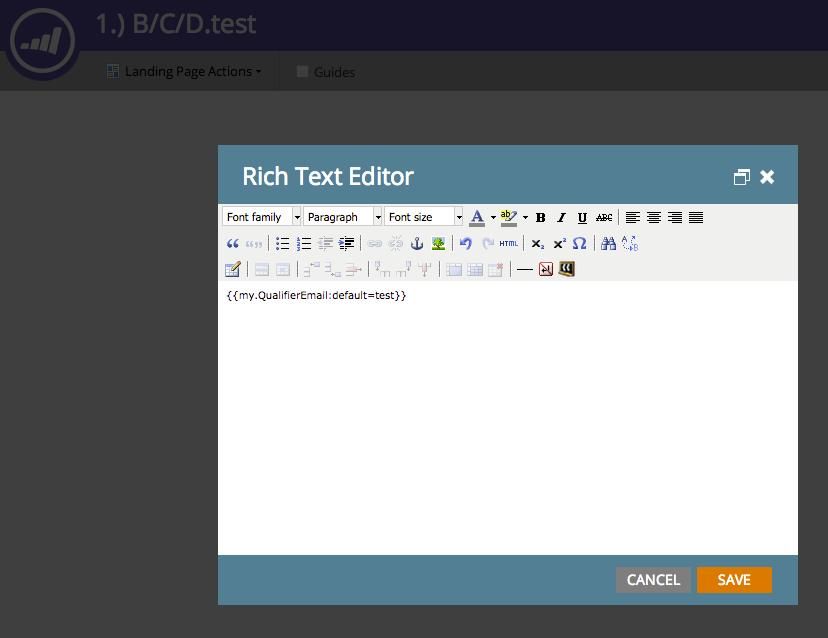Viewport: 828px width, 638px height.
Task: Undo the last edit
Action: point(465,243)
